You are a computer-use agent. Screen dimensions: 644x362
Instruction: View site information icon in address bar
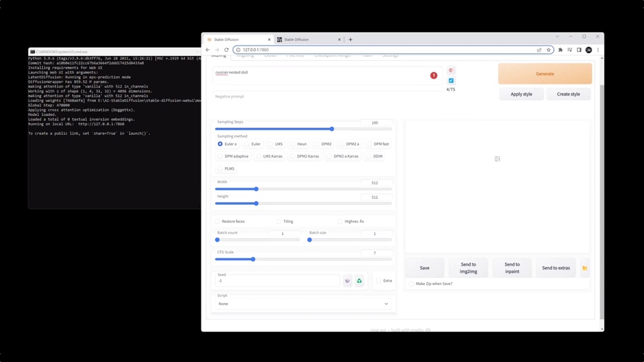click(x=238, y=50)
